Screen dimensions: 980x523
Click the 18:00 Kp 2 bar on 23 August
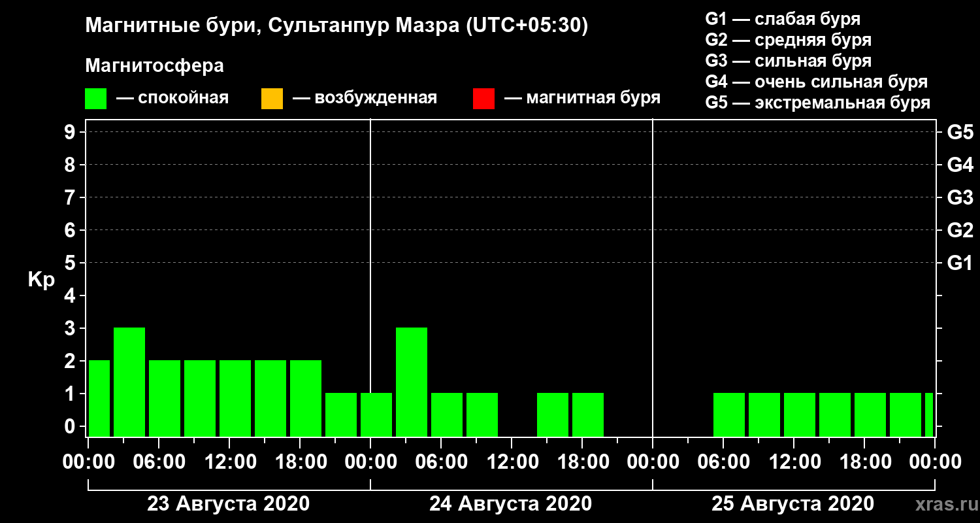pos(306,398)
